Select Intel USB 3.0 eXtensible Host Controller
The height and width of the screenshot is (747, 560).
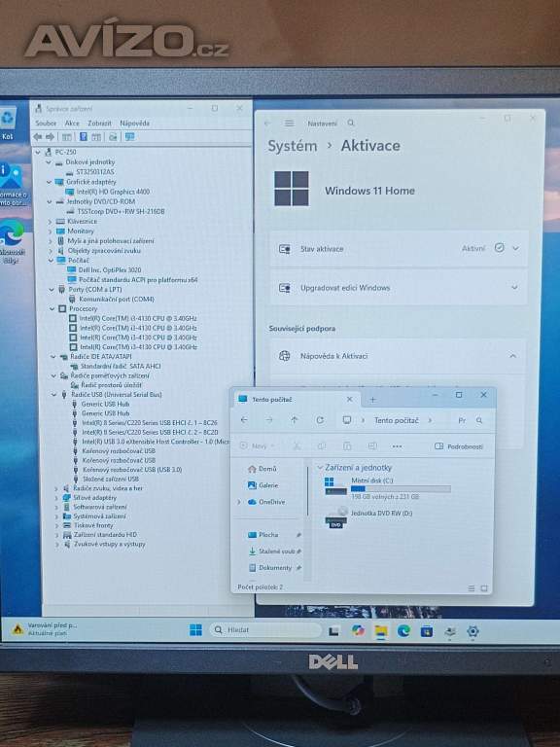[x=156, y=442]
